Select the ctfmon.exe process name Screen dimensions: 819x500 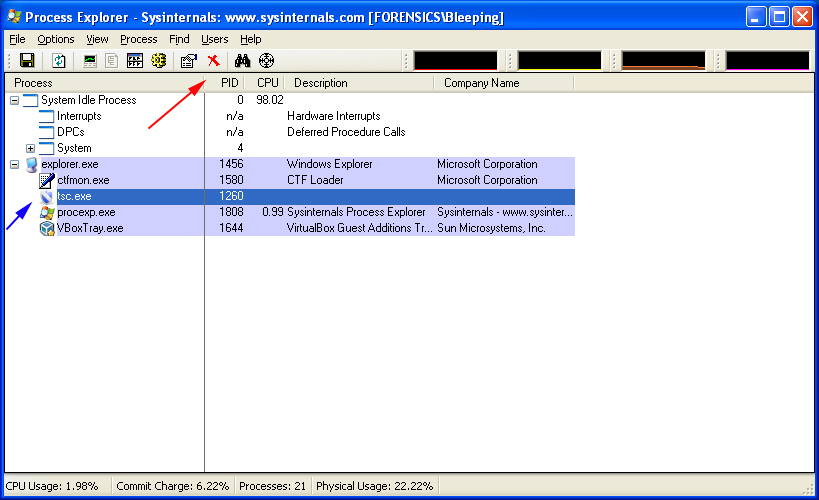(84, 181)
